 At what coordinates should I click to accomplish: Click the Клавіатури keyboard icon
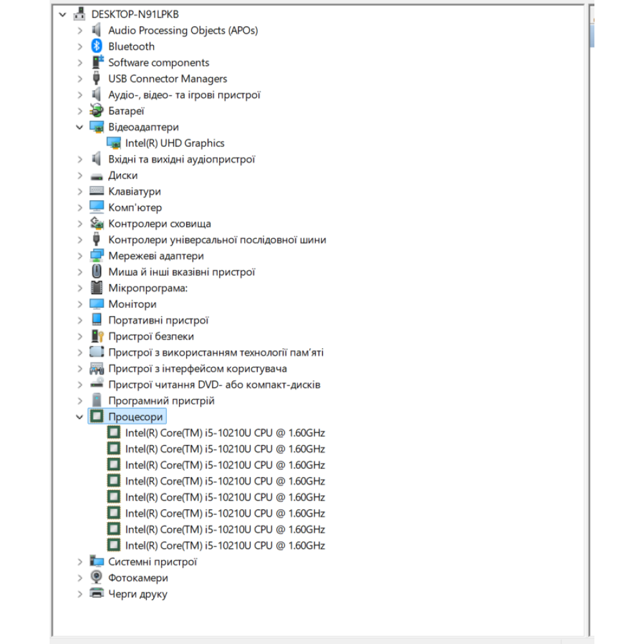click(x=97, y=191)
